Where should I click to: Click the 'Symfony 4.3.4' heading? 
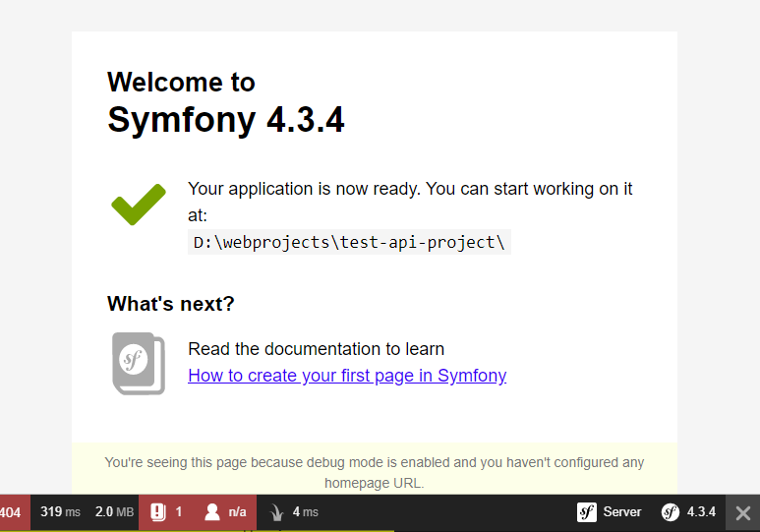point(225,120)
